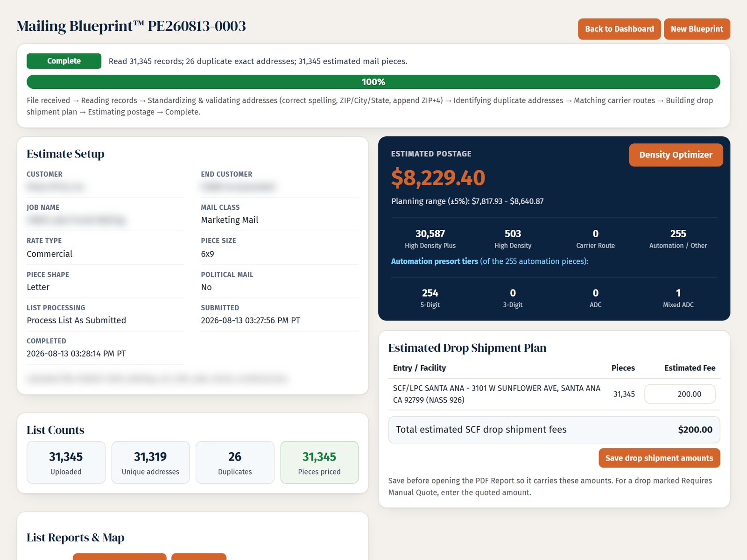747x560 pixels.
Task: Open the Density Optimizer
Action: 676,155
